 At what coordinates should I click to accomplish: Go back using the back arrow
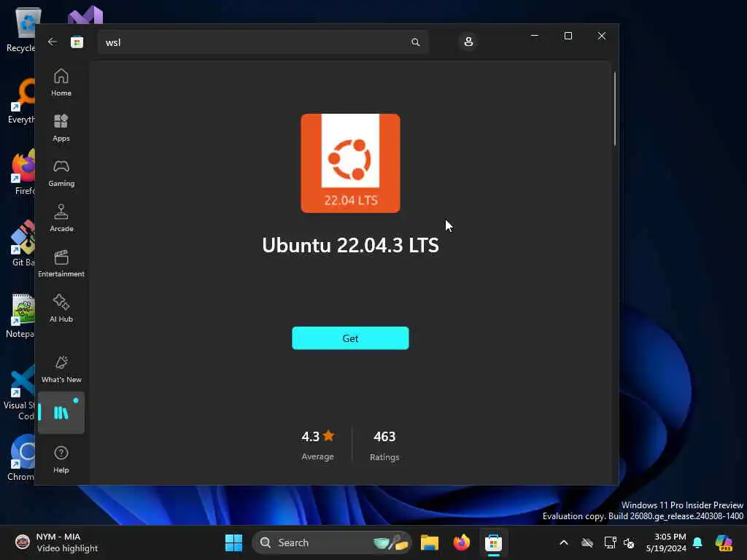(53, 42)
